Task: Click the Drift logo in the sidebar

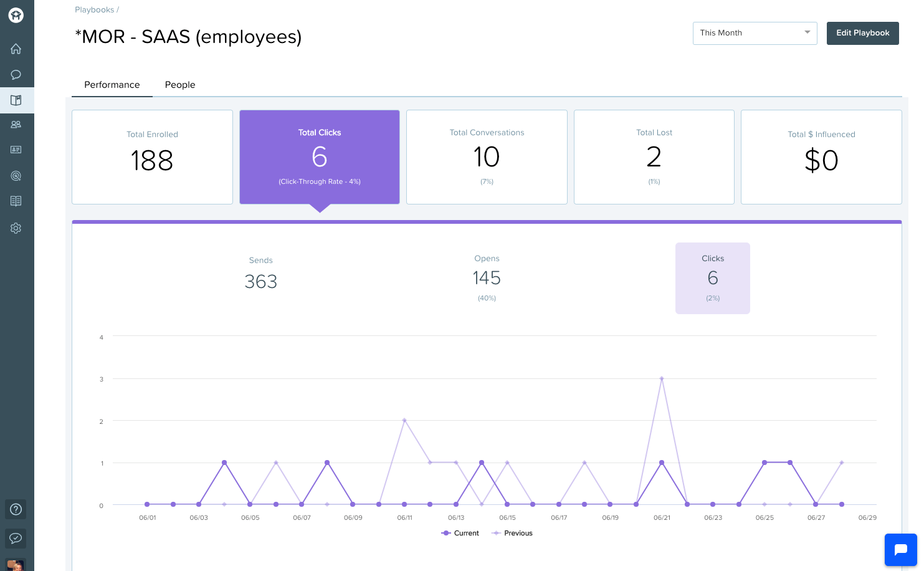Action: coord(16,15)
